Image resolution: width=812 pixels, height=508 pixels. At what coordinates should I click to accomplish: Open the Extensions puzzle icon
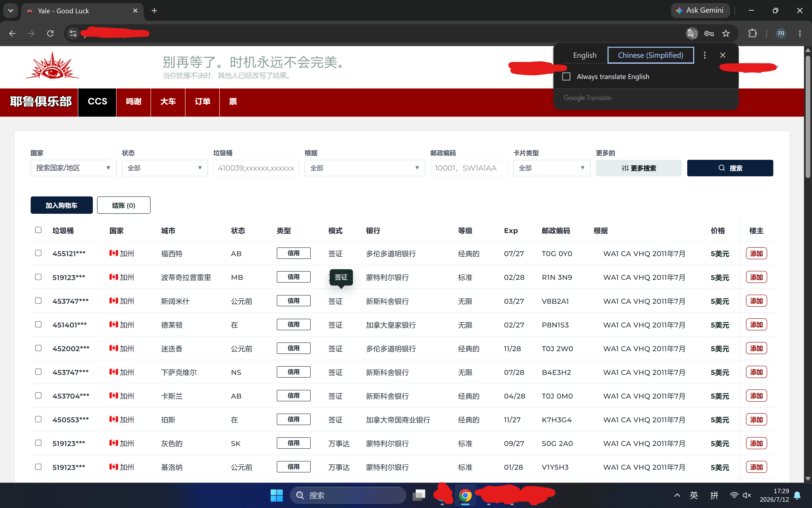(x=752, y=33)
